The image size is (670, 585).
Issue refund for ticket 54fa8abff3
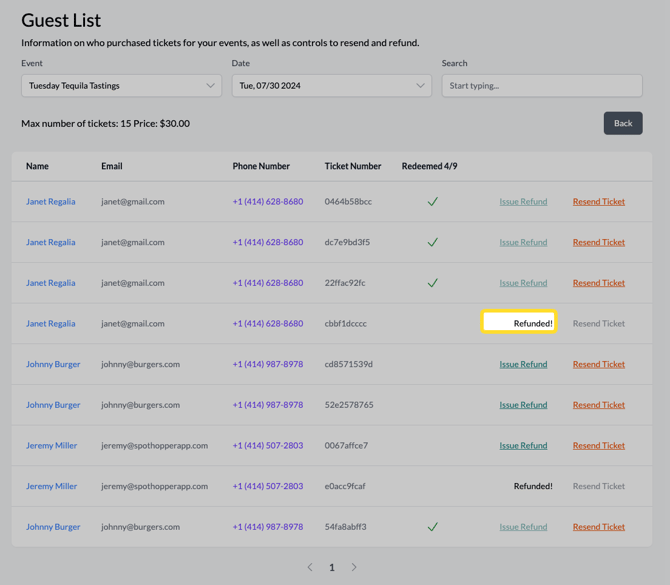(523, 527)
